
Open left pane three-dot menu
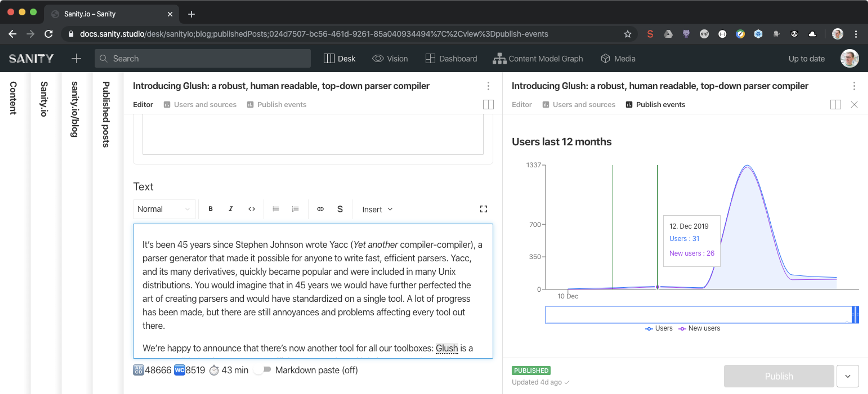(x=488, y=86)
